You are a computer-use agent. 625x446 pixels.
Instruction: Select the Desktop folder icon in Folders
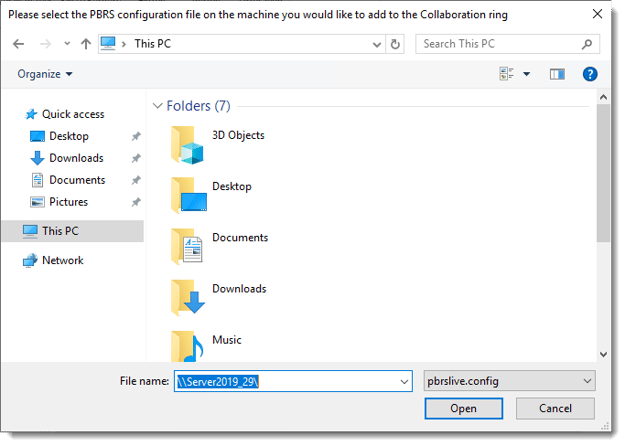(189, 196)
